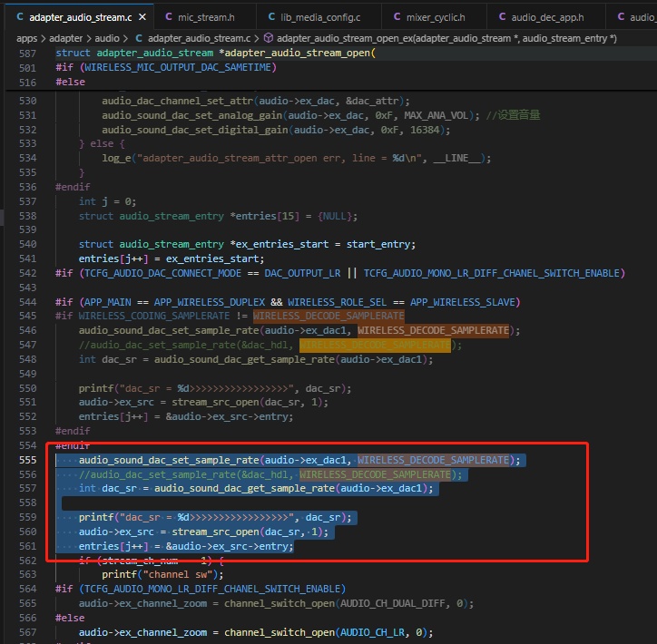Click AUDIO_CH_LR on line 567
657x644 pixels.
(x=372, y=632)
